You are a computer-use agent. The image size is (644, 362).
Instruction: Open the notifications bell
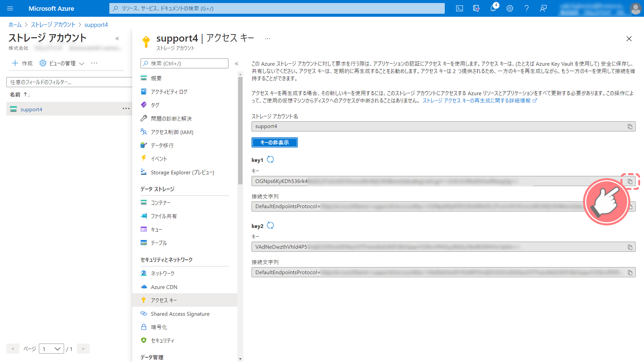click(x=493, y=8)
